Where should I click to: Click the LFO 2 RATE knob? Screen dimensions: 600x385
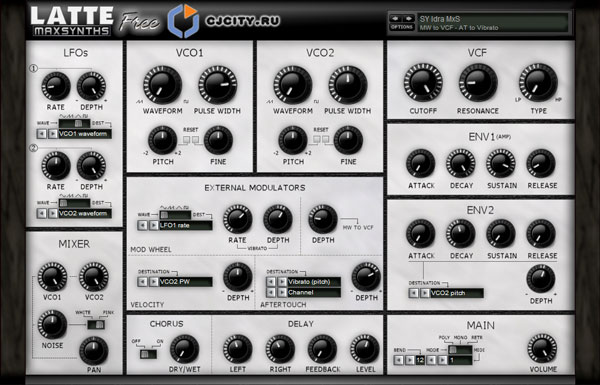[56, 166]
